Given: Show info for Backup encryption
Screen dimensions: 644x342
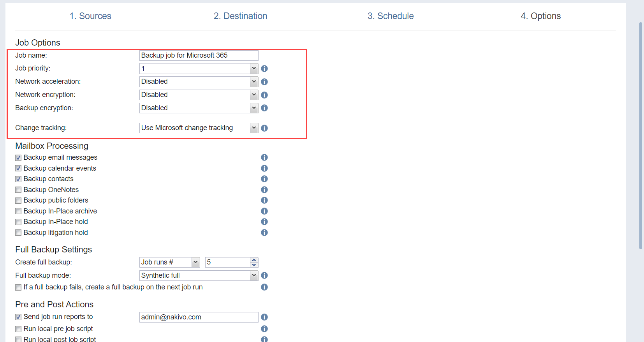Looking at the screenshot, I should click(264, 108).
